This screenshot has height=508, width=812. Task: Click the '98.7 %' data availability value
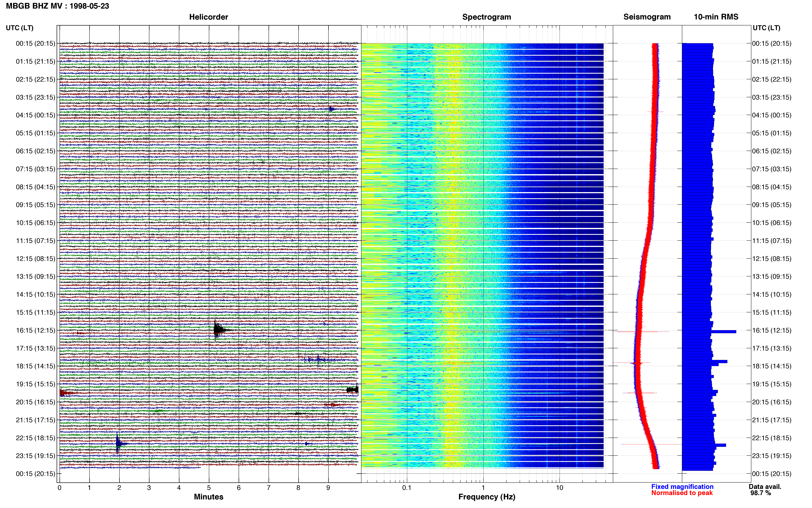tap(761, 493)
